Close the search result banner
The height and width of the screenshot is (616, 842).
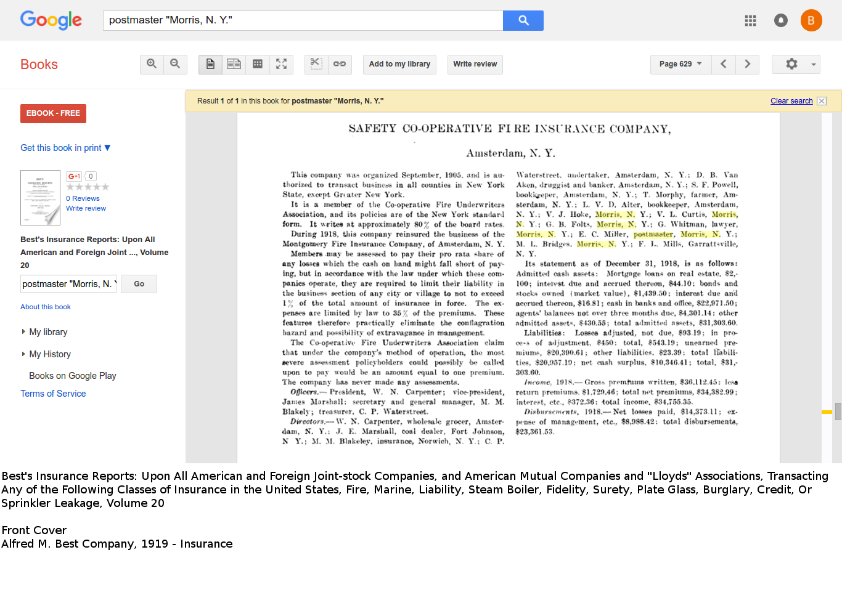822,101
